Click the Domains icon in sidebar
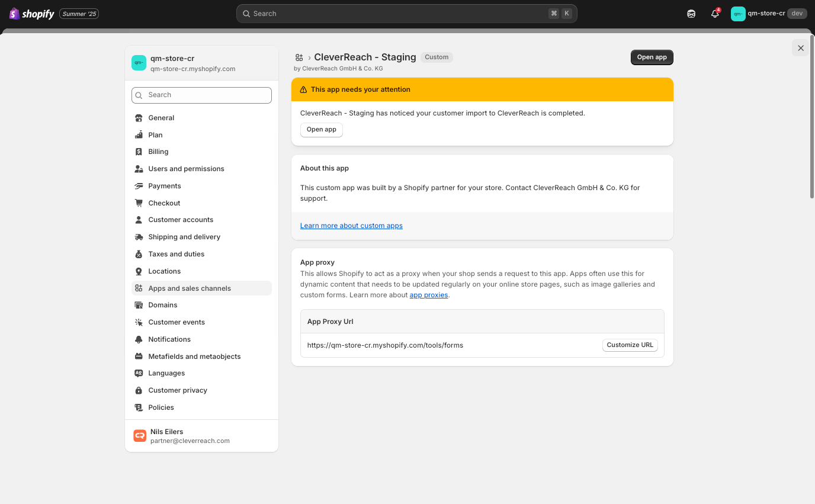Screen dimensions: 815x504 [x=139, y=305]
